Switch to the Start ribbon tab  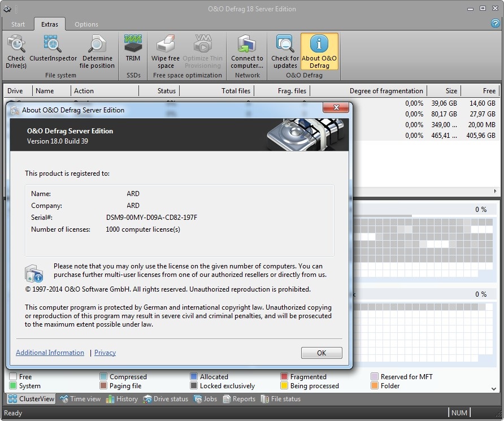[18, 24]
